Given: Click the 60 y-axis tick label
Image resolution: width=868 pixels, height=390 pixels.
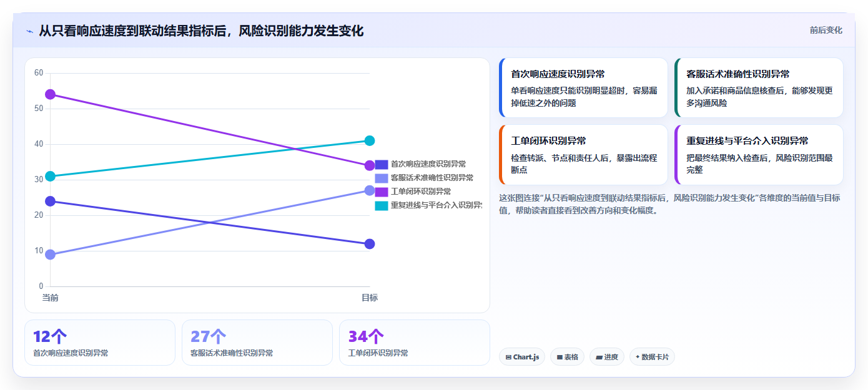Looking at the screenshot, I should click(39, 73).
